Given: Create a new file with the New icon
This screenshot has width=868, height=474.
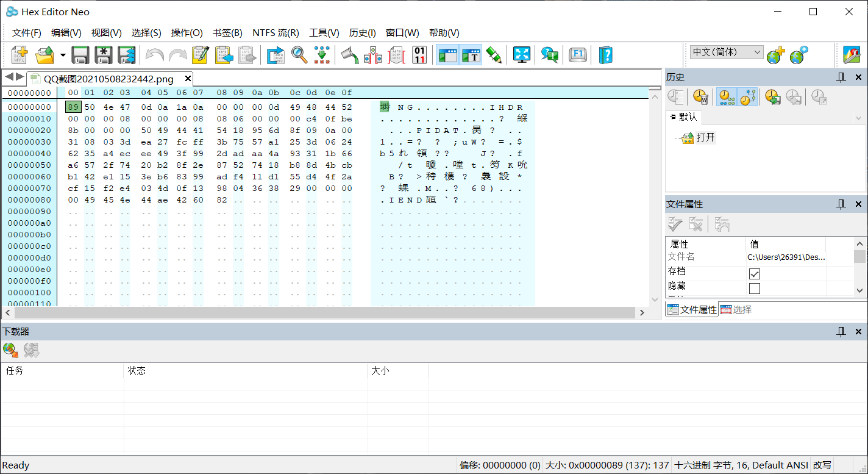Looking at the screenshot, I should pyautogui.click(x=20, y=55).
